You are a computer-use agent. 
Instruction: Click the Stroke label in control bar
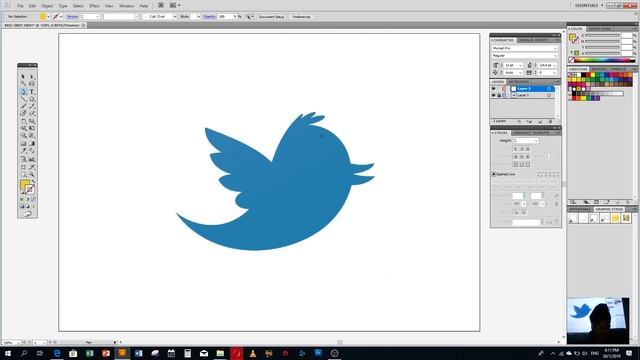click(x=72, y=17)
